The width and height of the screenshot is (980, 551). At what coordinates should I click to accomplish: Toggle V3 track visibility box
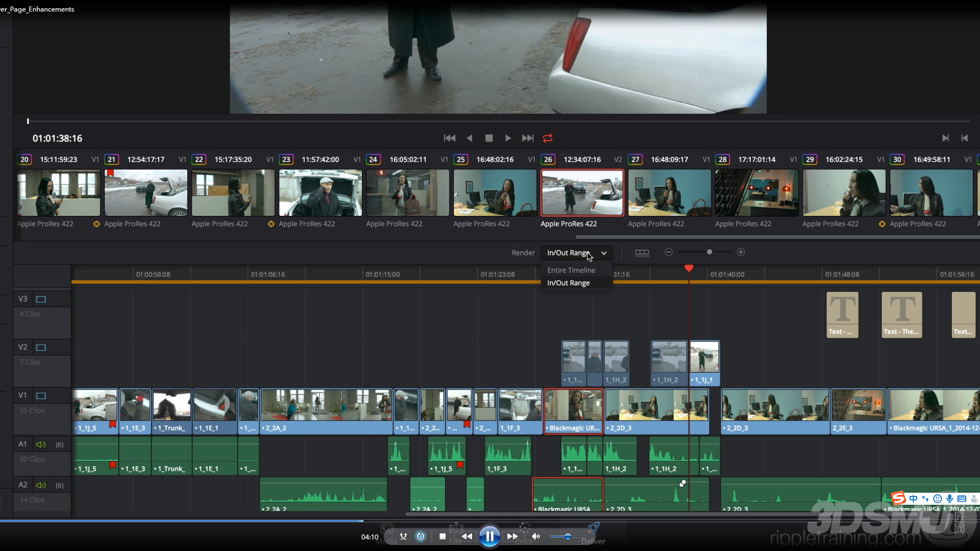click(x=41, y=299)
